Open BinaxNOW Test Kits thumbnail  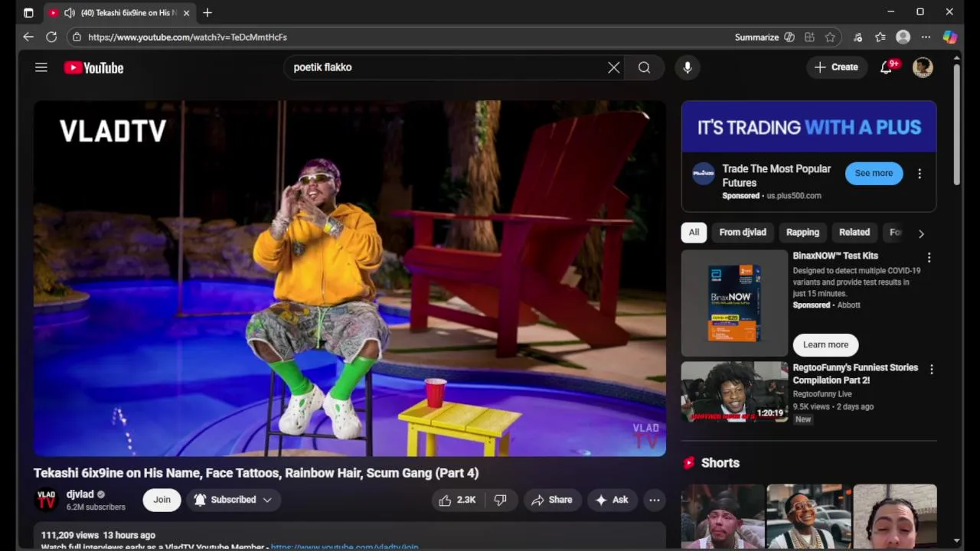point(734,303)
